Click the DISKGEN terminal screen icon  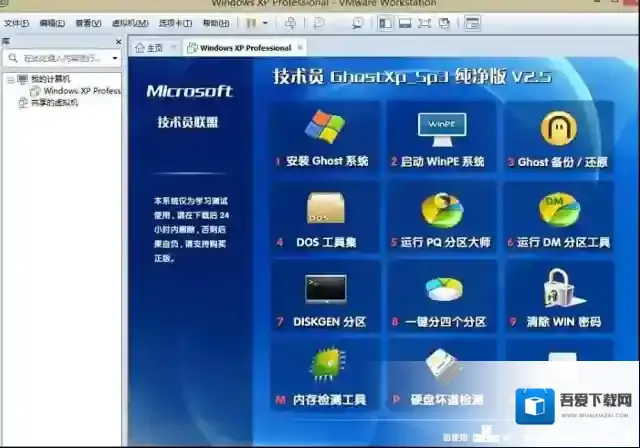click(x=326, y=289)
